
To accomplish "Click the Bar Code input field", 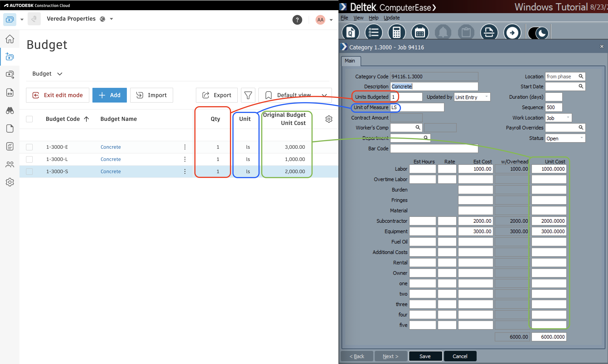I will point(434,149).
